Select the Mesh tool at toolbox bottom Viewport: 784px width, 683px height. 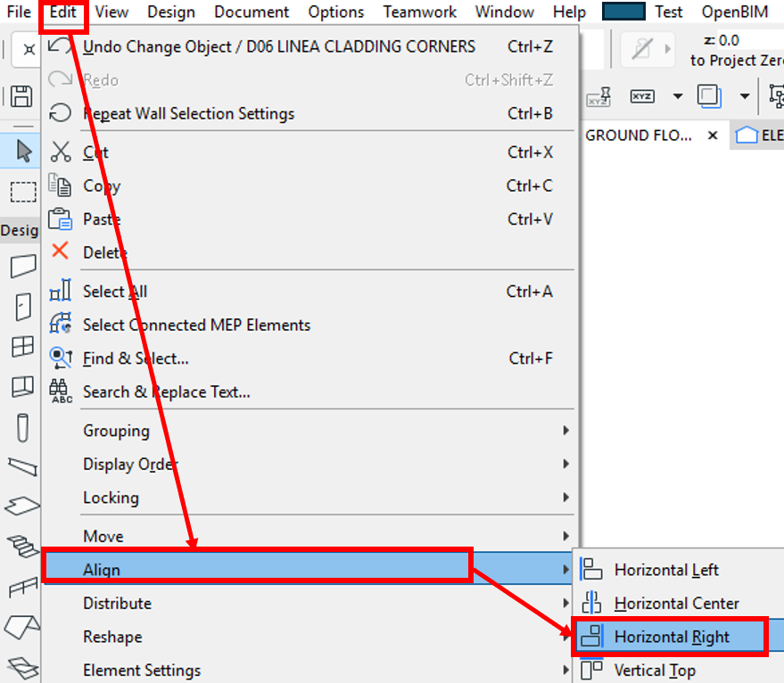pyautogui.click(x=22, y=668)
